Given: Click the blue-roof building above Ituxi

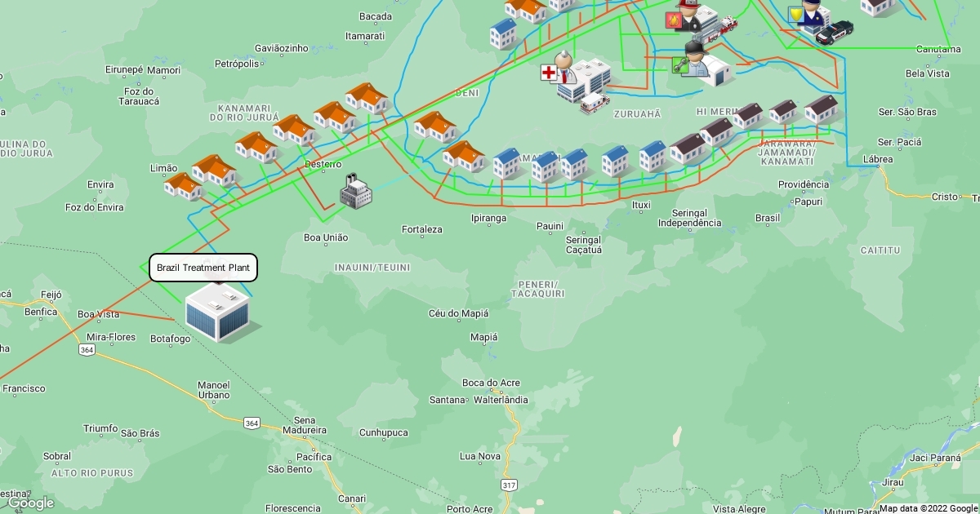Looking at the screenshot, I should click(653, 157).
